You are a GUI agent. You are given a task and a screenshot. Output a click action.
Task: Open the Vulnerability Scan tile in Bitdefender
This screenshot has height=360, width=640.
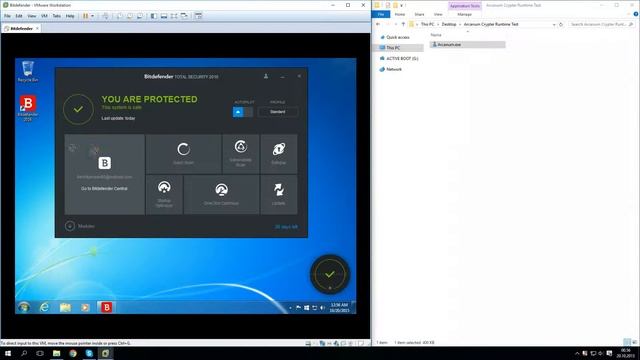tap(241, 154)
